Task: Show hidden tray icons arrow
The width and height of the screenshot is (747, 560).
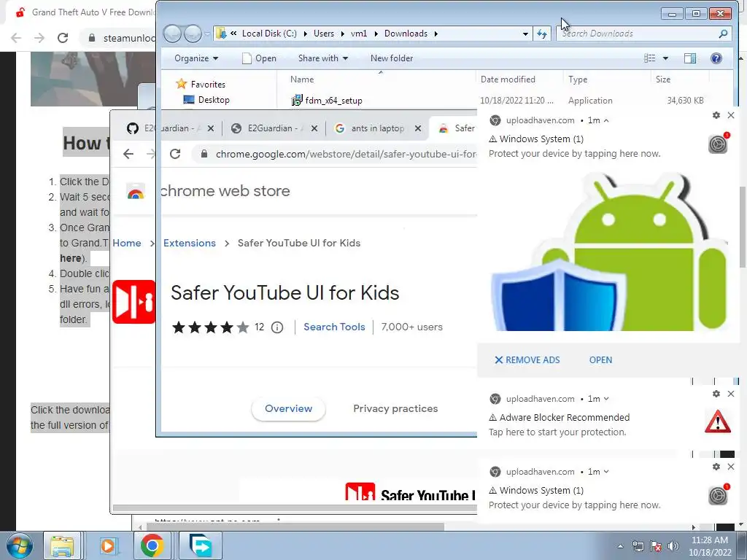Action: coord(620,546)
